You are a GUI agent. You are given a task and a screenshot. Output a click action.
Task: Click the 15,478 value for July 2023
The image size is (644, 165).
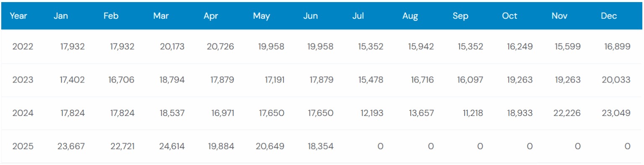tap(371, 80)
